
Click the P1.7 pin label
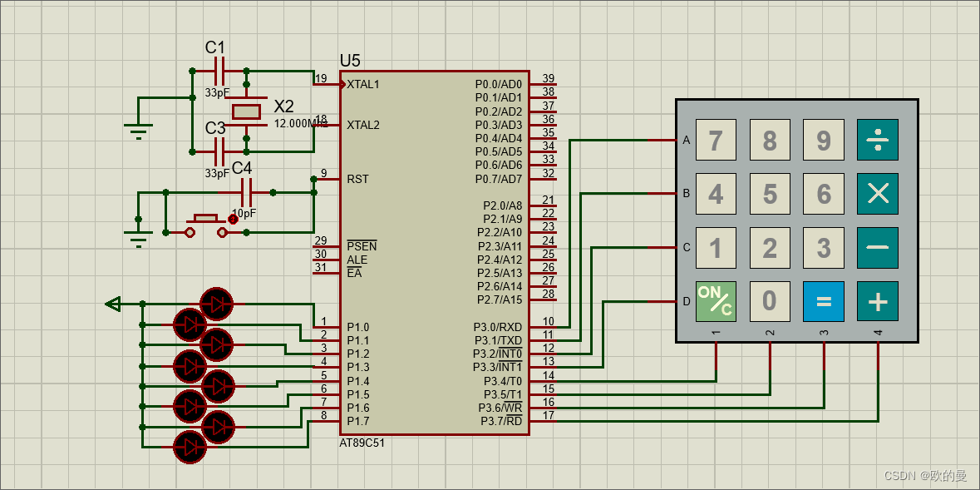(x=358, y=422)
